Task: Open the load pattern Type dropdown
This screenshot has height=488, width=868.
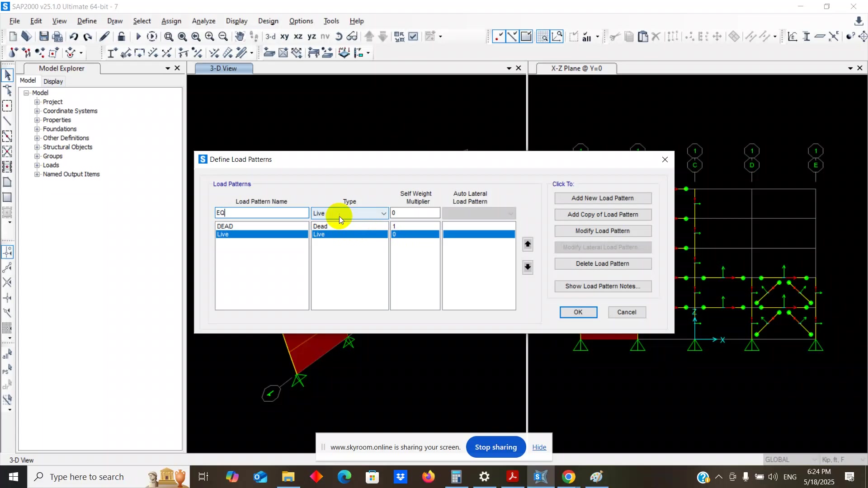Action: pyautogui.click(x=383, y=213)
